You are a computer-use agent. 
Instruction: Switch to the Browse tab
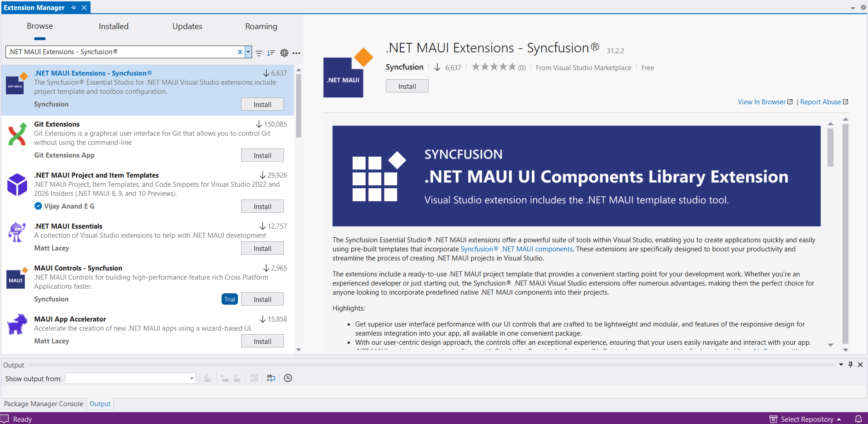coord(40,26)
